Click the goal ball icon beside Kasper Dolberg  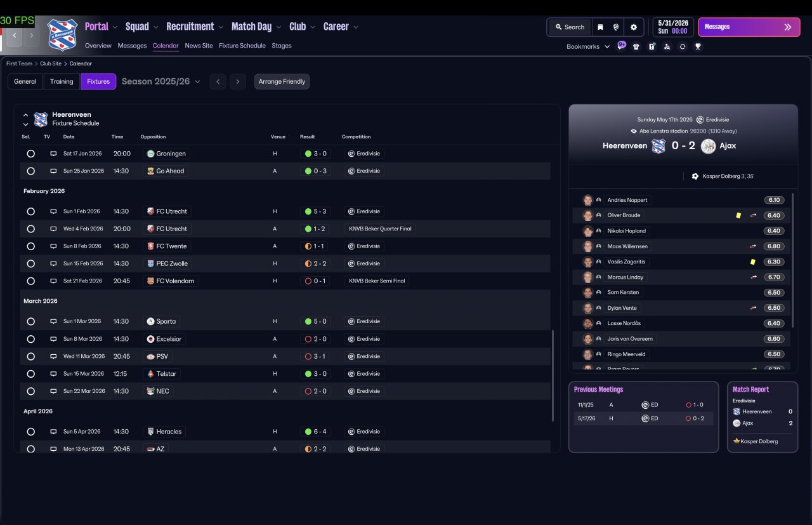(695, 176)
